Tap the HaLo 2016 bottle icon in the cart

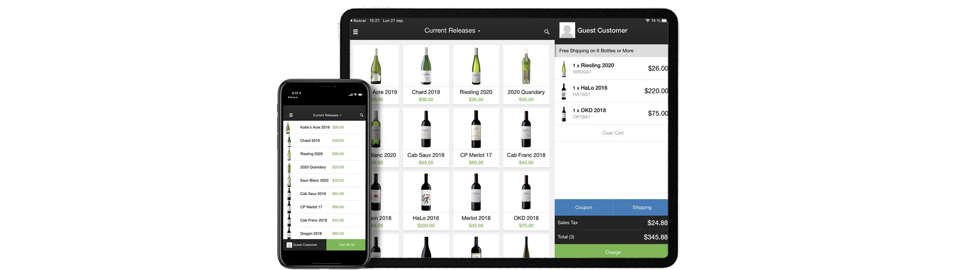coord(564,91)
